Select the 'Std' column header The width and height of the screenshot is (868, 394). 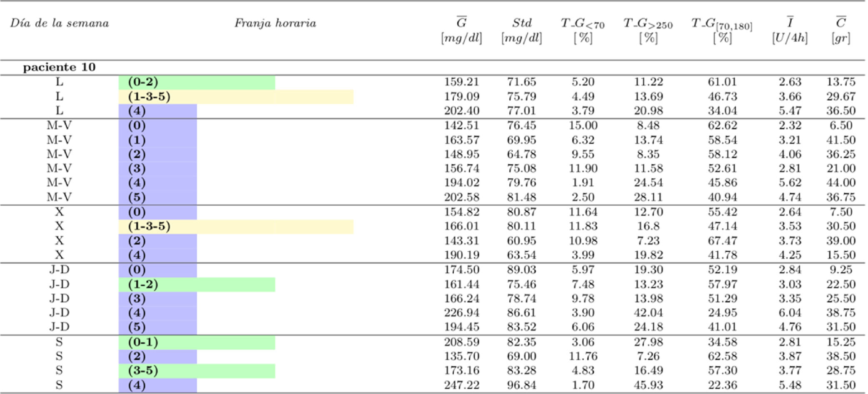click(x=521, y=23)
